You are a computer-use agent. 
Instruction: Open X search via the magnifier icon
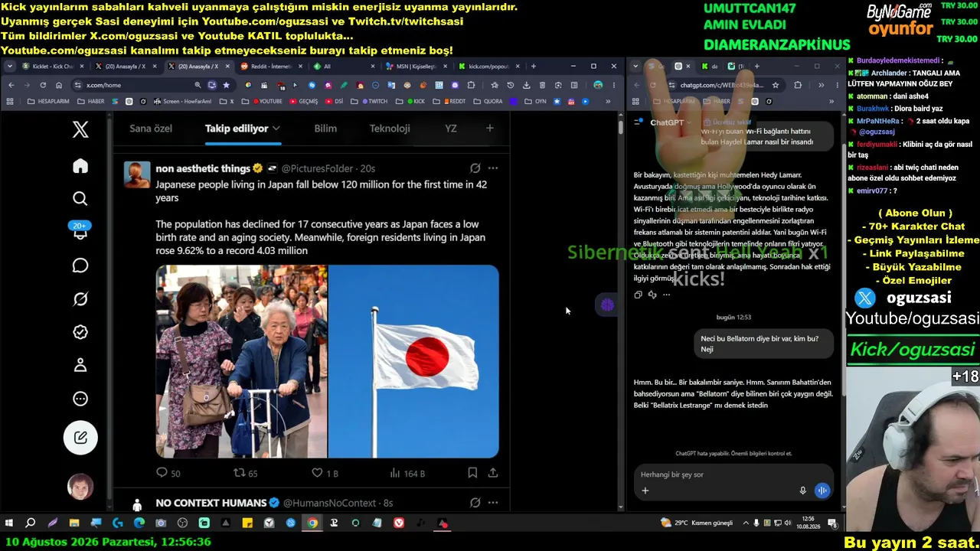80,199
